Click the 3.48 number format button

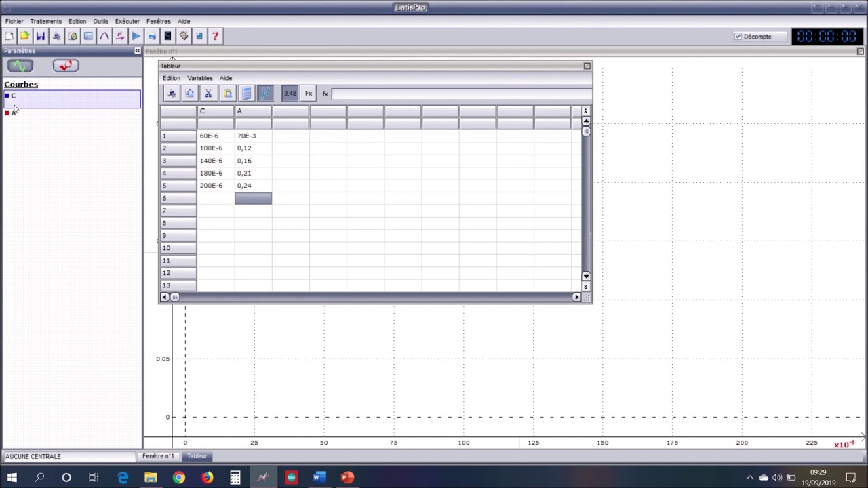click(x=290, y=94)
